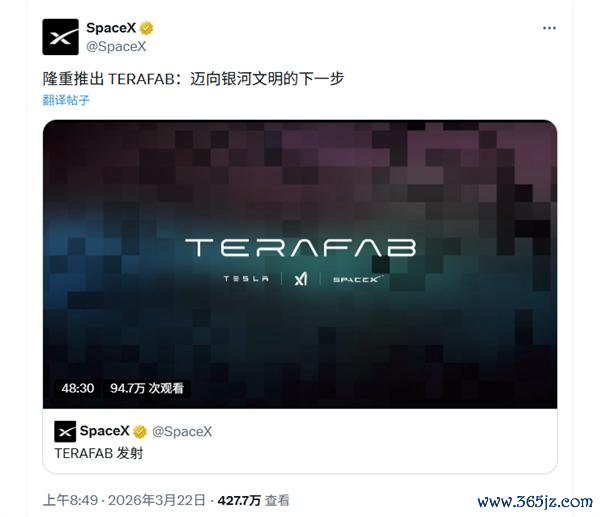The image size is (600, 517).
Task: Click the Tesla logo in the video
Action: point(246,279)
